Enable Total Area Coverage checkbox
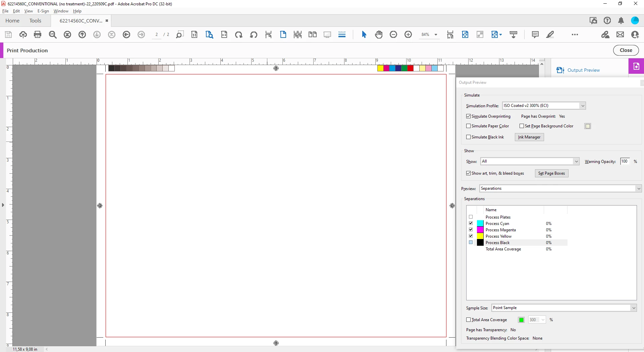This screenshot has height=352, width=644. [469, 320]
